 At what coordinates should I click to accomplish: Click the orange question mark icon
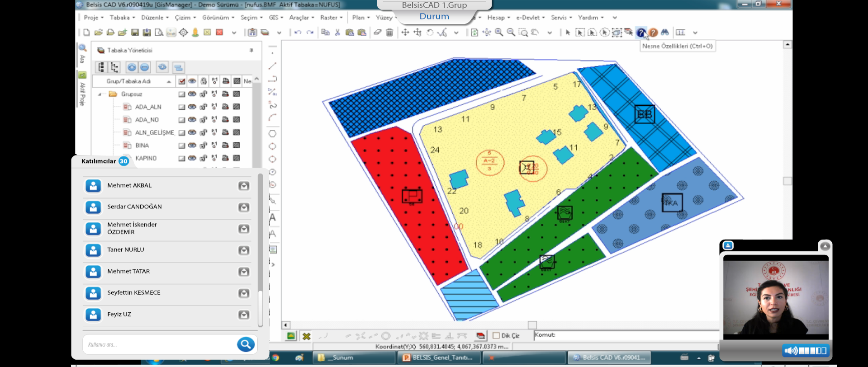653,33
